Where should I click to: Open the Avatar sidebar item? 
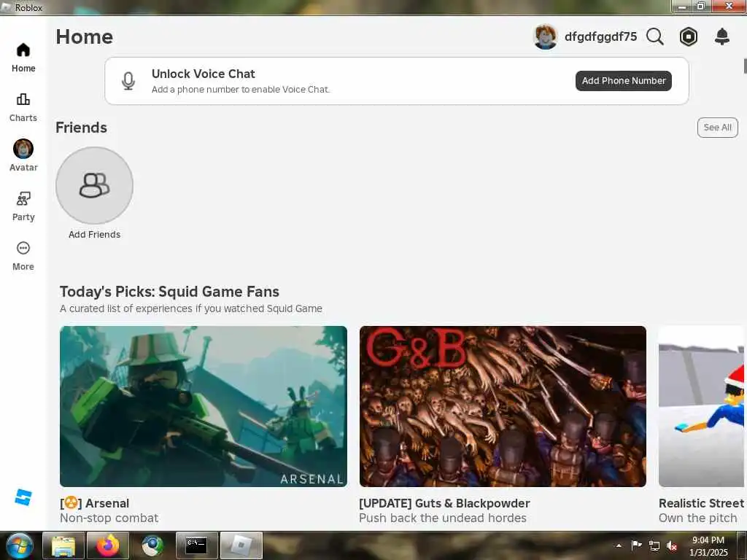23,155
